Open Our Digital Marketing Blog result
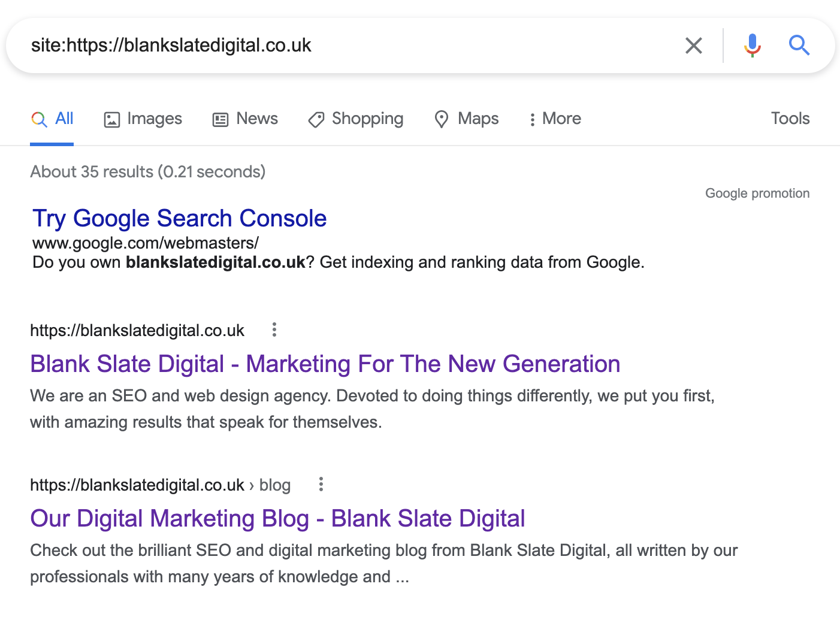This screenshot has width=840, height=629. (x=278, y=519)
